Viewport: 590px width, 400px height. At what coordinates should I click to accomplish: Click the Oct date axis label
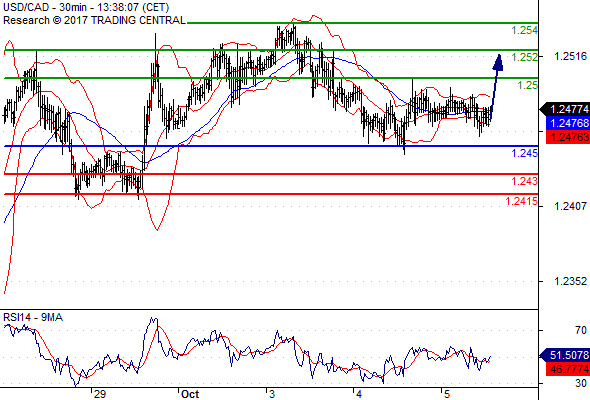(x=190, y=394)
